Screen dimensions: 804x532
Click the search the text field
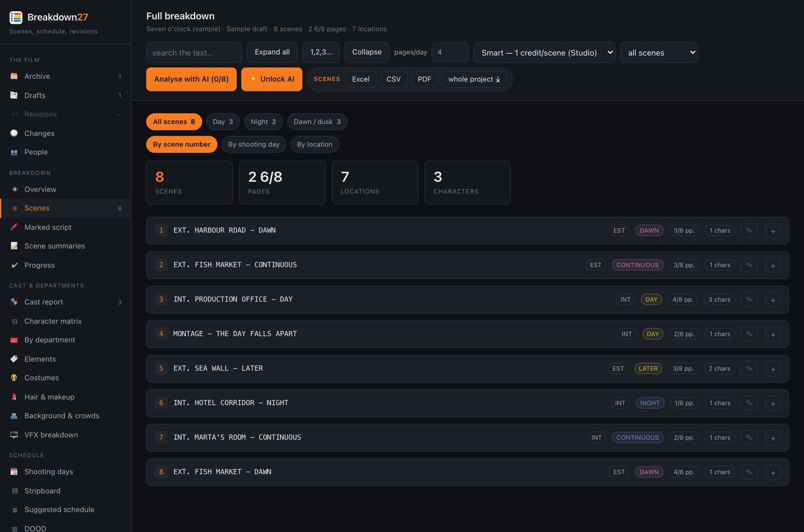pyautogui.click(x=194, y=53)
